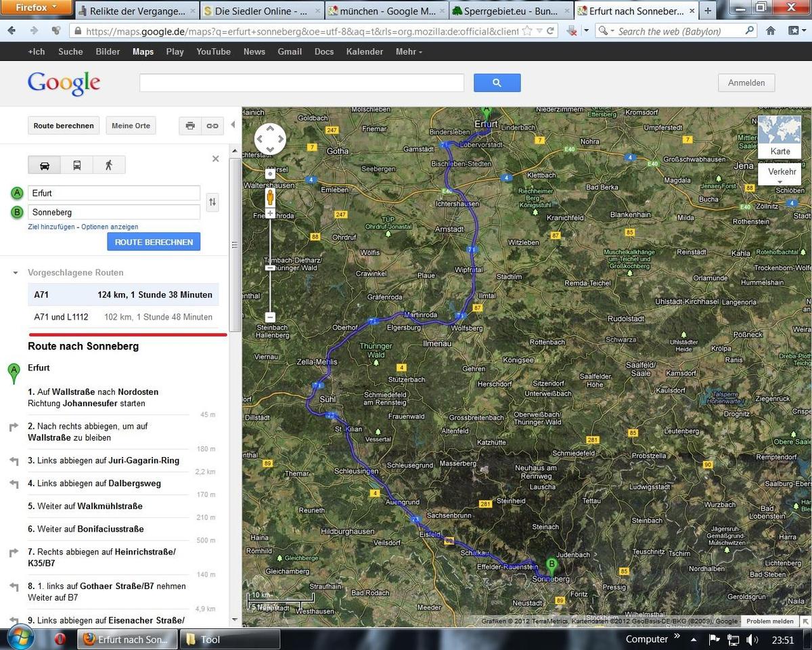Open a new tab with plus button
812x650 pixels.
(708, 11)
